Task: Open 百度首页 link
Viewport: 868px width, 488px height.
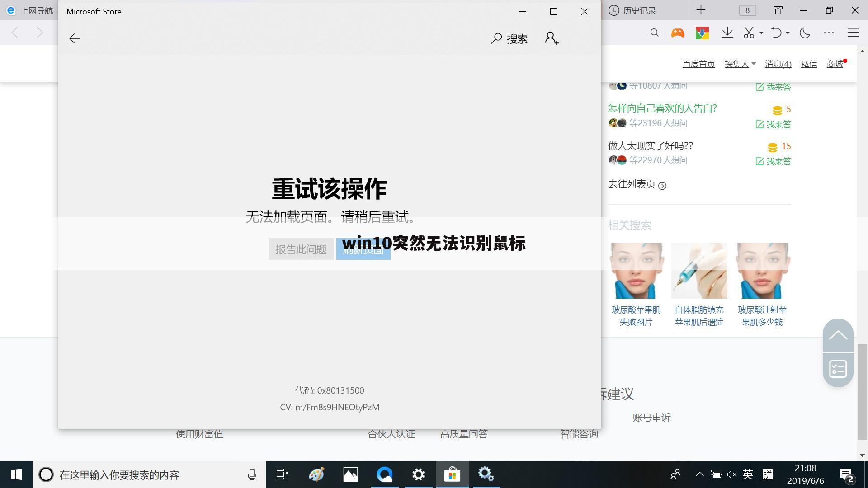Action: (x=698, y=64)
